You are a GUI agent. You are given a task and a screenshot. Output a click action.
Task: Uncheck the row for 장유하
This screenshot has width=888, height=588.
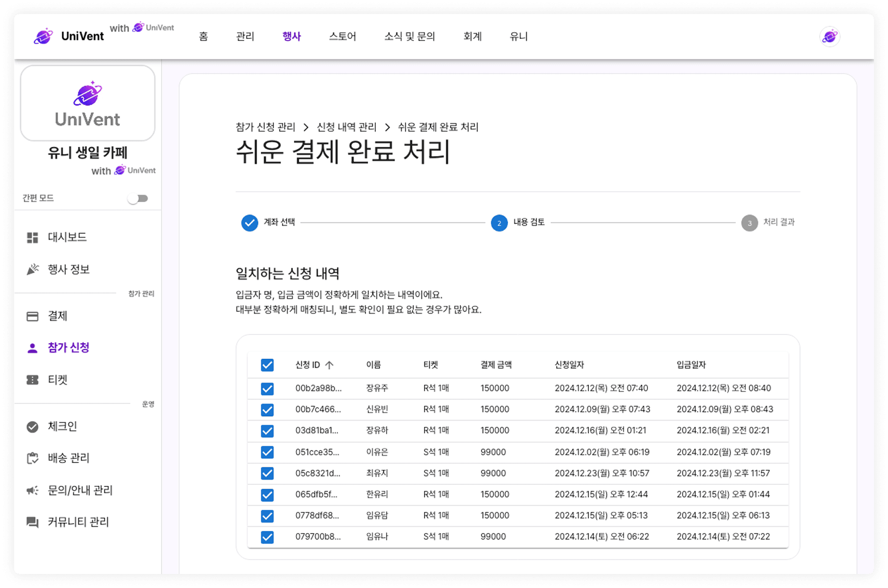tap(267, 431)
